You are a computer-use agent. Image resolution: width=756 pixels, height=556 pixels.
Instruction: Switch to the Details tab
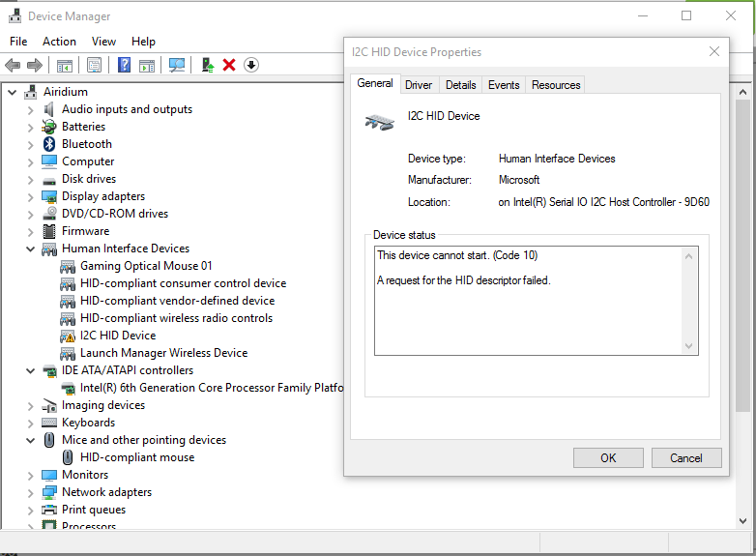pyautogui.click(x=460, y=85)
